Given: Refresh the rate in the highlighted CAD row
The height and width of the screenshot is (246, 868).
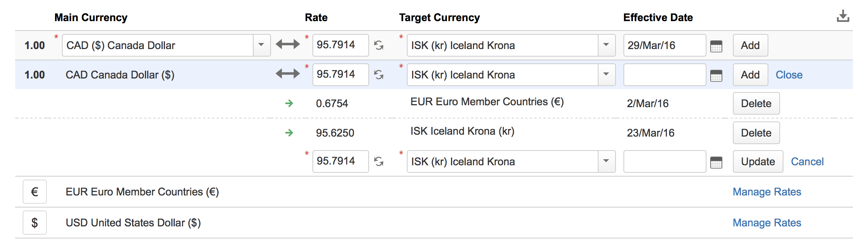Looking at the screenshot, I should click(x=379, y=75).
